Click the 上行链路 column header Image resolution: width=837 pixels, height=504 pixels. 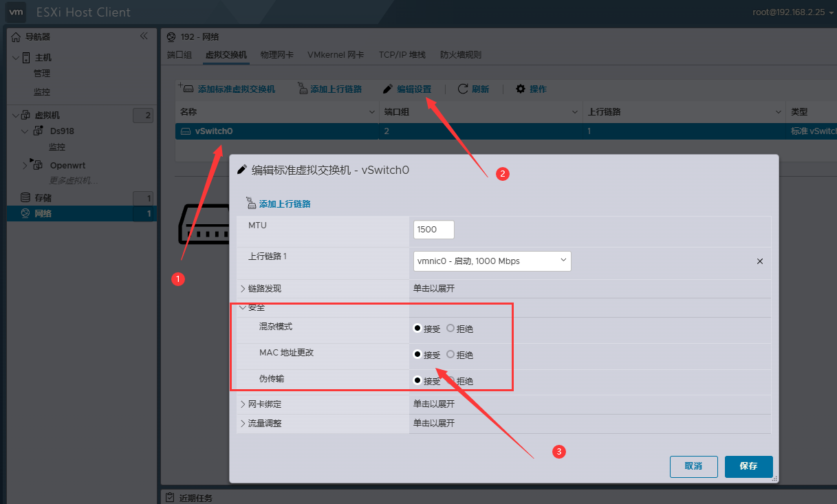(605, 111)
